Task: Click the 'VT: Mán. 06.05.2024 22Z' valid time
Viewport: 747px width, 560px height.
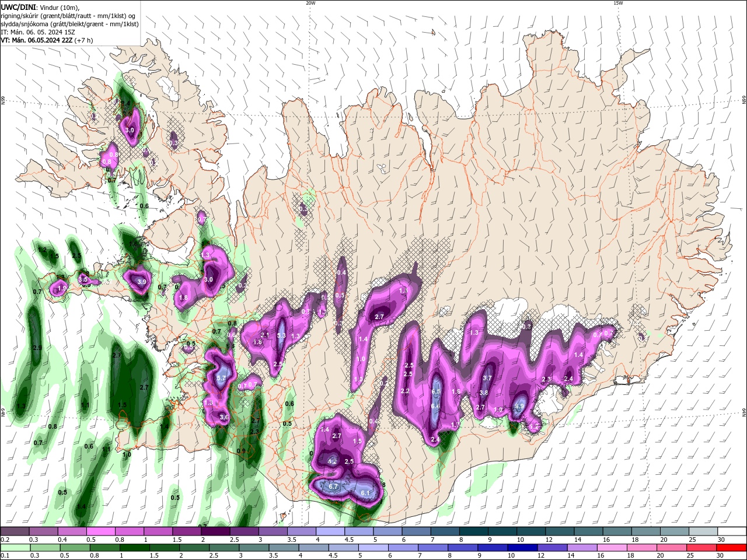Action: pos(37,40)
